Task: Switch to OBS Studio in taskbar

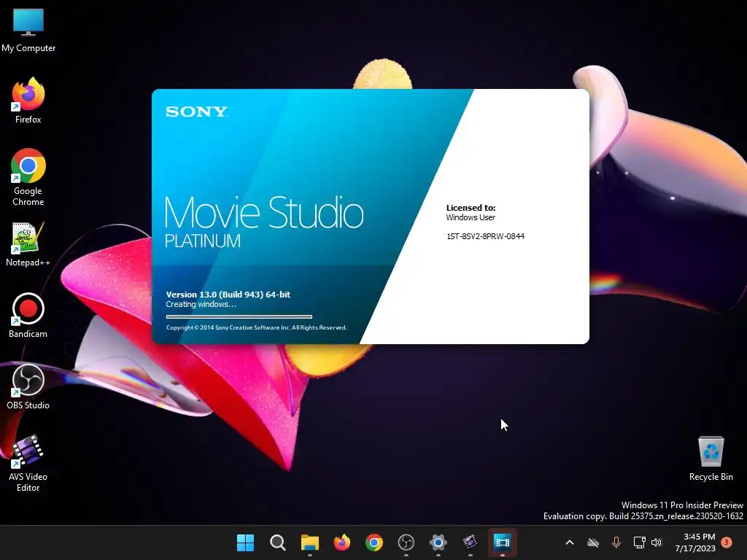Action: pos(406,542)
